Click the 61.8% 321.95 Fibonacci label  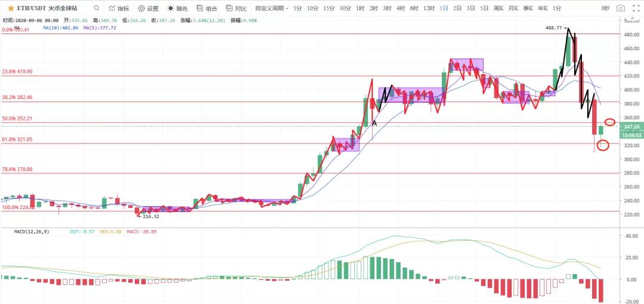(17, 139)
